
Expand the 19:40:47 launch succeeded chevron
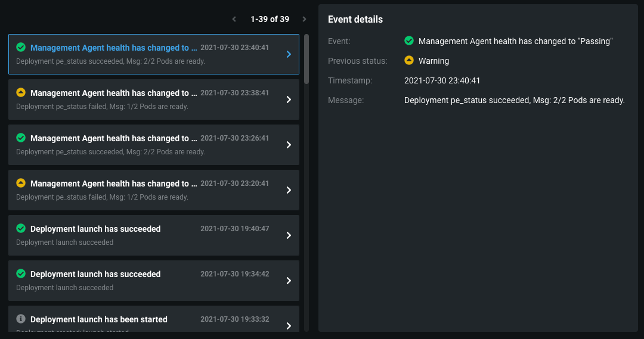[x=289, y=235]
